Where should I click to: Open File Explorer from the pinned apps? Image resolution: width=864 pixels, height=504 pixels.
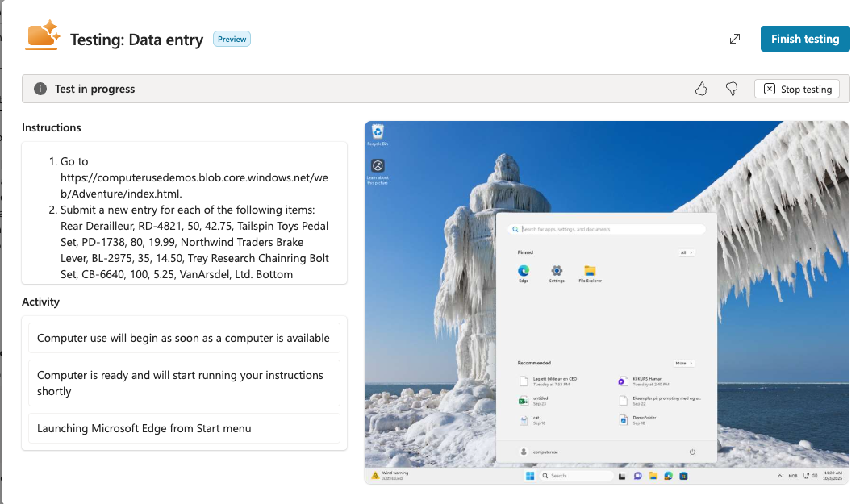pos(590,273)
